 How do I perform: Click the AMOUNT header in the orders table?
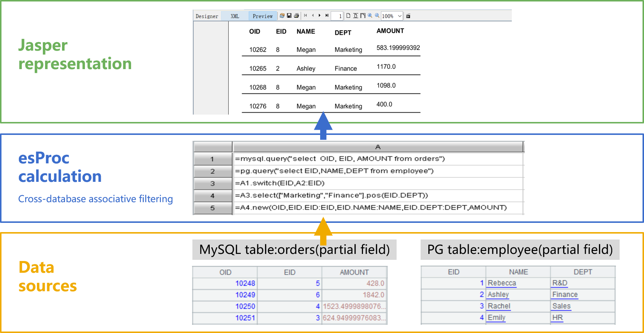pyautogui.click(x=354, y=272)
